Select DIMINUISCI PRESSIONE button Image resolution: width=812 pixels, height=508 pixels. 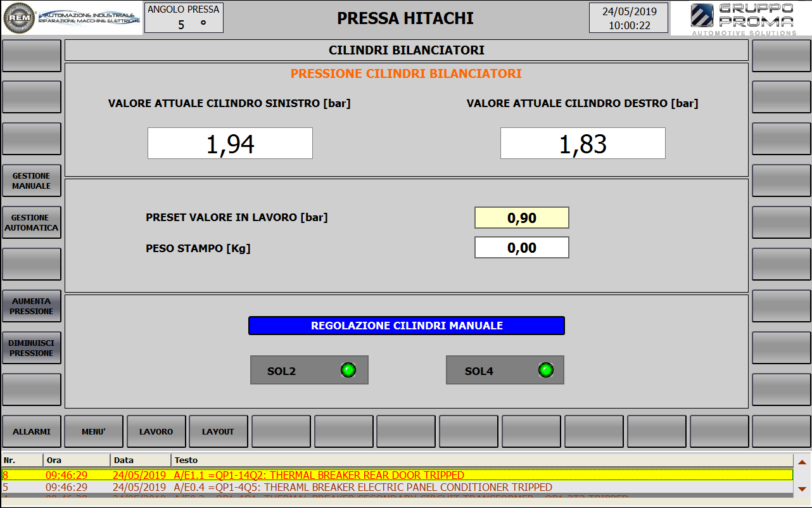coord(32,348)
